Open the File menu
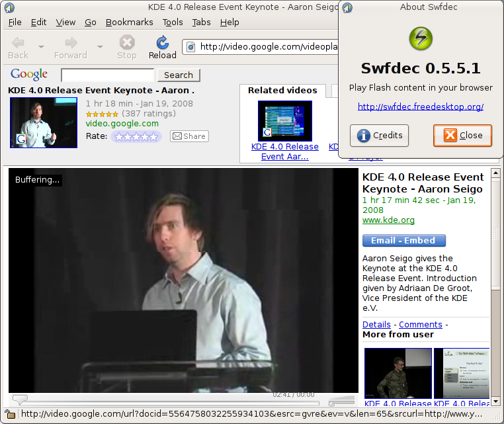 pyautogui.click(x=15, y=22)
